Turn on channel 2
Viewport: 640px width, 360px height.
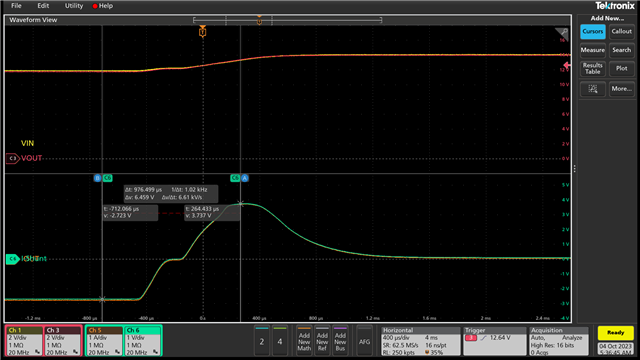tap(262, 341)
